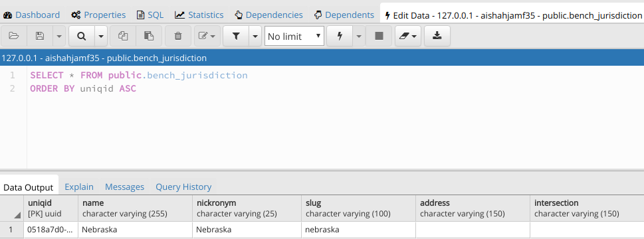Screen dimensions: 644x239
Task: Select the Data Output tab
Action: pos(29,187)
